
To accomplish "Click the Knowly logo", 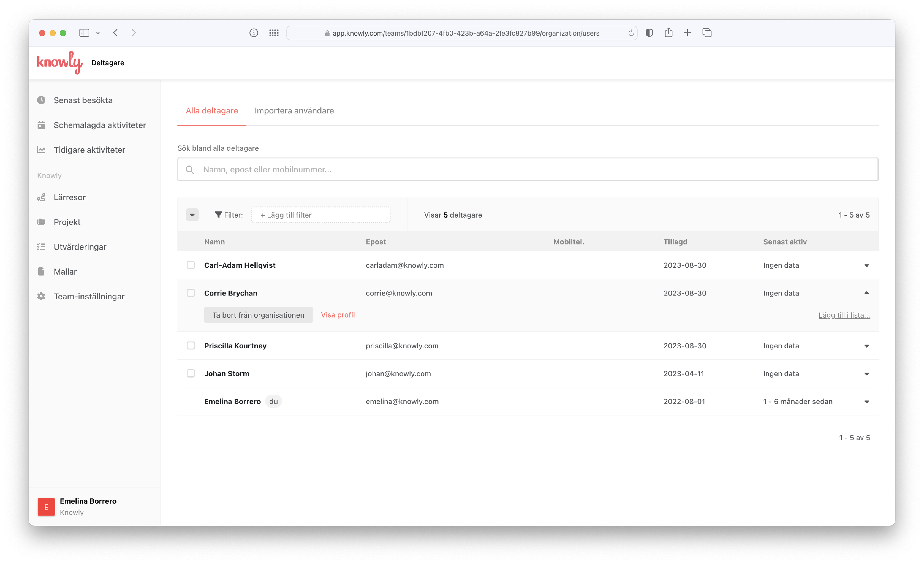I will (x=60, y=62).
